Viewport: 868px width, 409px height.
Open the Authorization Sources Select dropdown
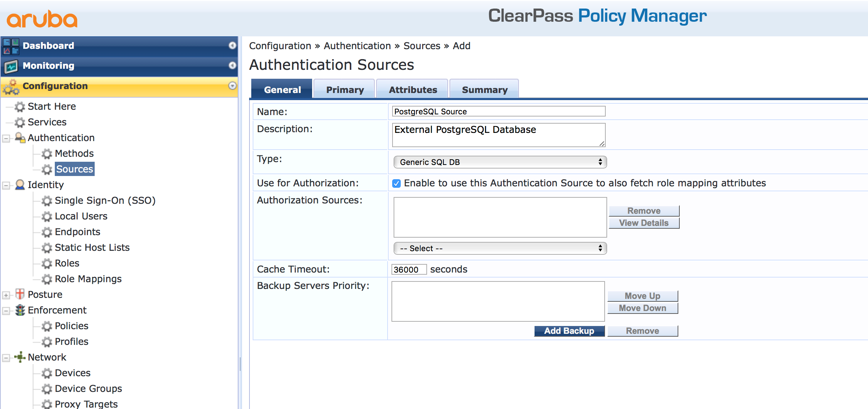500,248
